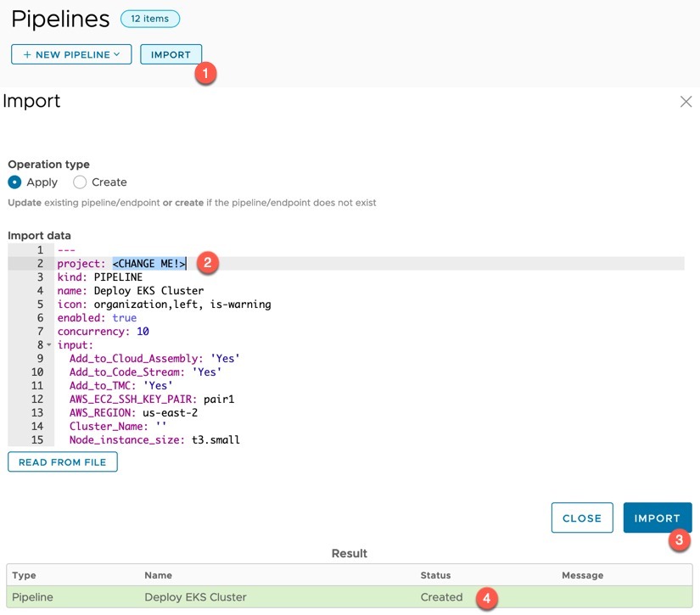Click Deploy EKS Cluster name in Result row
700x615 pixels.
click(x=195, y=597)
